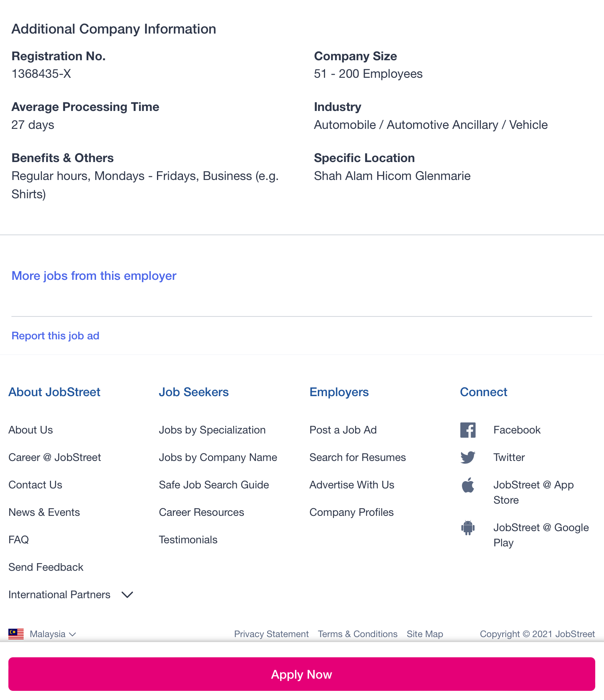This screenshot has height=700, width=604.
Task: Open Company Profiles under Employers
Action: 351,512
